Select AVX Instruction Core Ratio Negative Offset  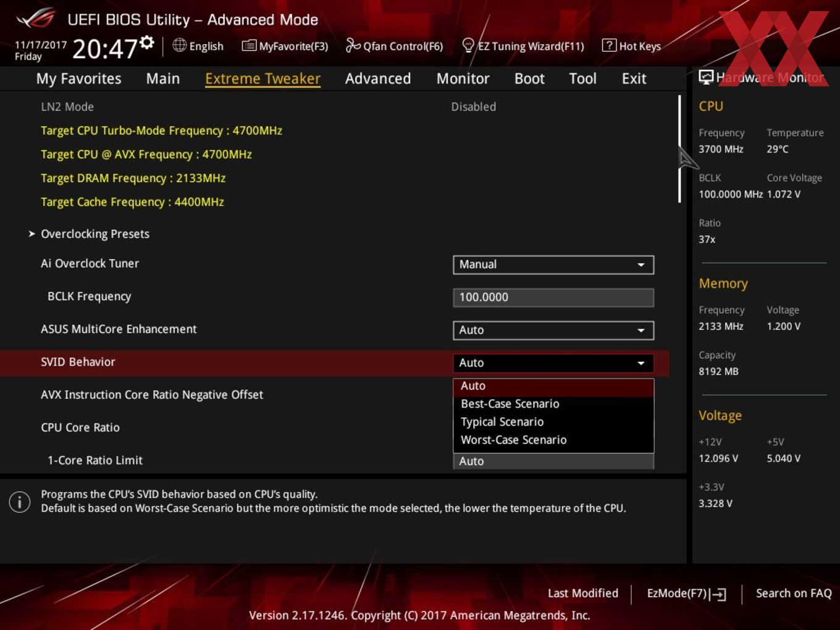(152, 395)
